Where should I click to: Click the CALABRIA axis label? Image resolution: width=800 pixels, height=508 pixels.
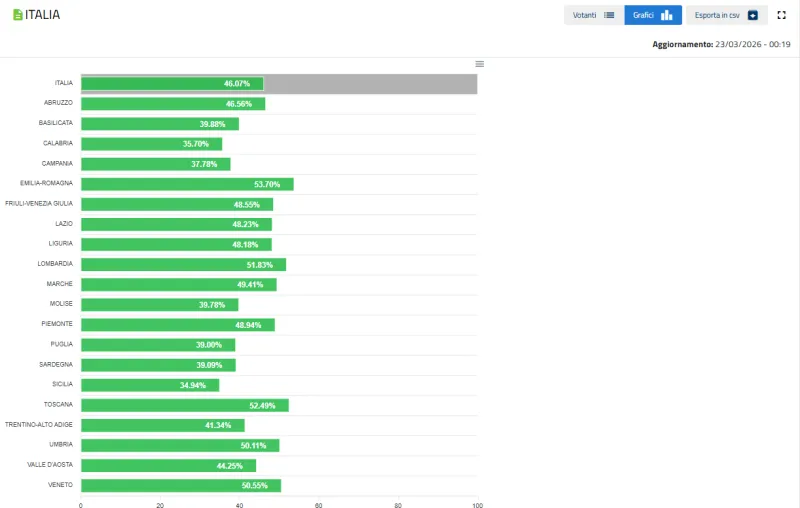click(x=57, y=144)
